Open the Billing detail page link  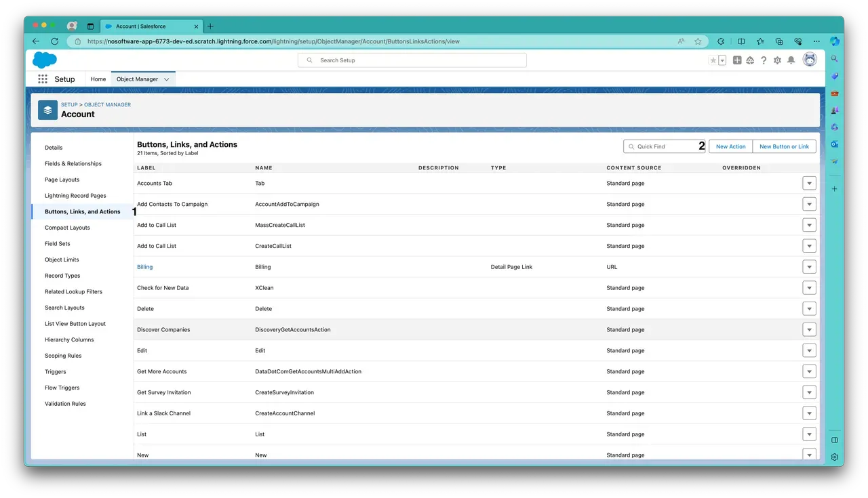[144, 266]
